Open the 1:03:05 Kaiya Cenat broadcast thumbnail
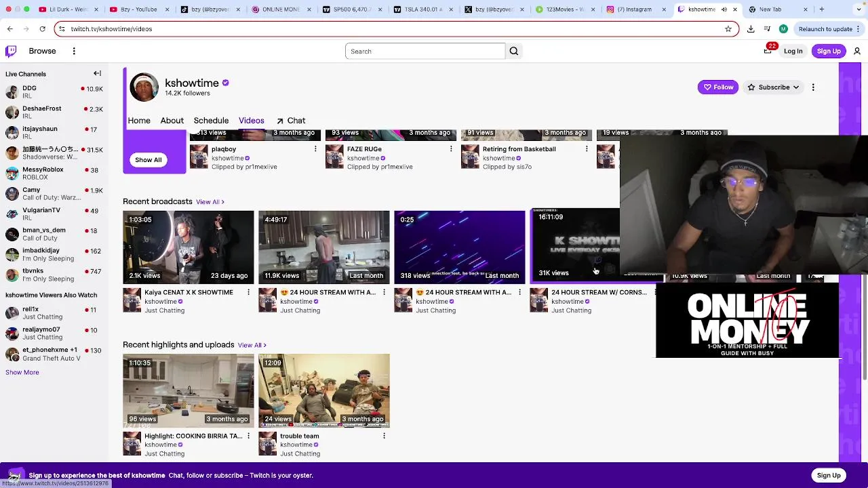Image resolution: width=868 pixels, height=488 pixels. 189,247
